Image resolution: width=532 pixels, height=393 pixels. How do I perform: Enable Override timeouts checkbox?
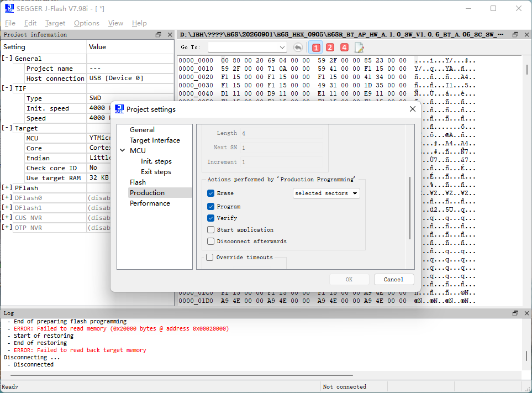coord(210,257)
